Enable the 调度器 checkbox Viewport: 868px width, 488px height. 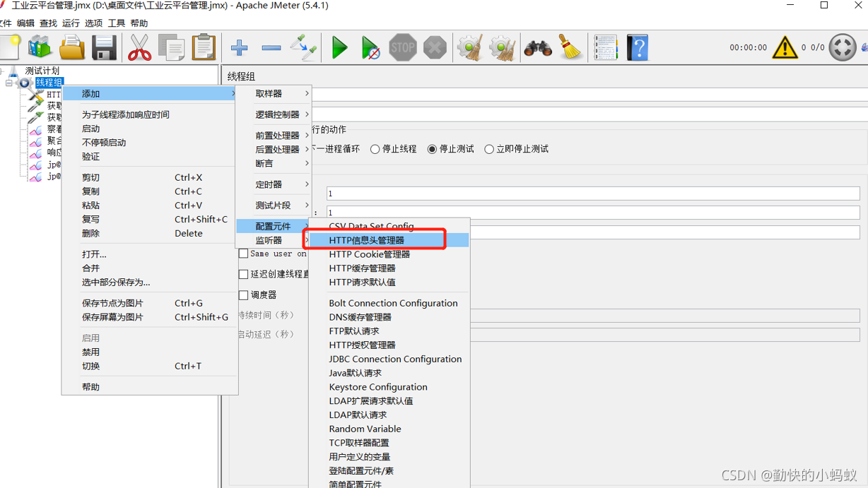244,294
